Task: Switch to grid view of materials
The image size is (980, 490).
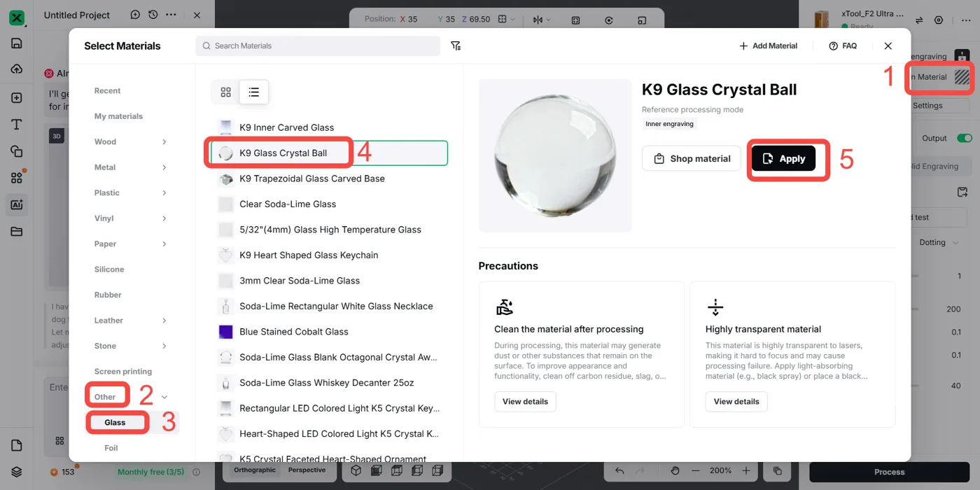Action: pyautogui.click(x=225, y=92)
